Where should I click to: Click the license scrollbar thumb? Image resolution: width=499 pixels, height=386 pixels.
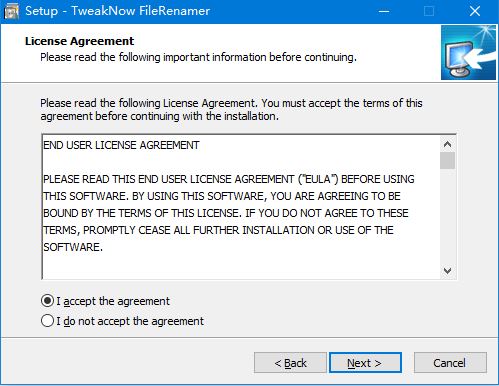(447, 161)
